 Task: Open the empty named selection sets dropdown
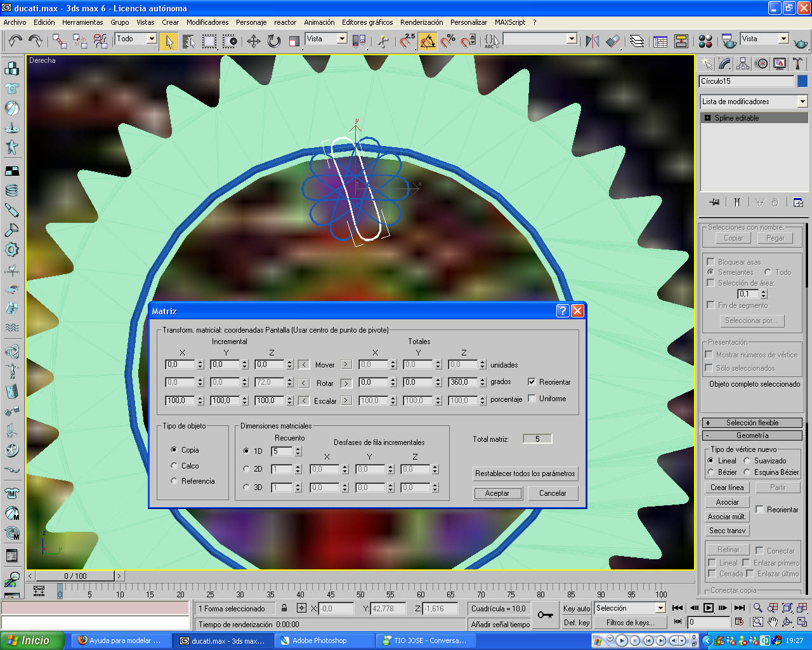coord(572,39)
